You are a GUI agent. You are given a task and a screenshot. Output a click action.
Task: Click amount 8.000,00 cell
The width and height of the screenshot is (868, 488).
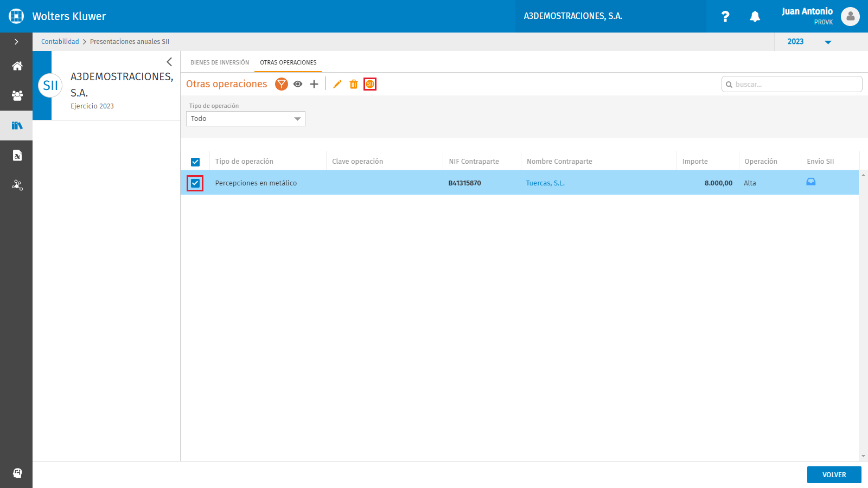[x=718, y=183]
